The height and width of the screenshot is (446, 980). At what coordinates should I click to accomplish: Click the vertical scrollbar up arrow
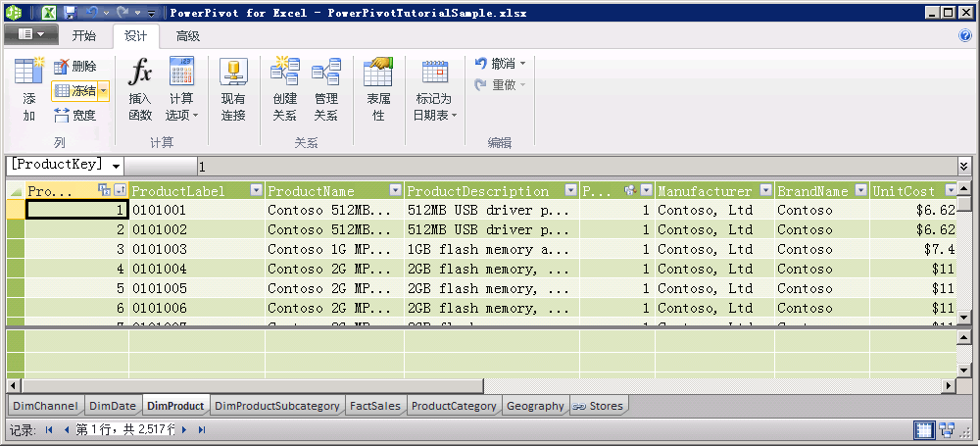pos(965,188)
